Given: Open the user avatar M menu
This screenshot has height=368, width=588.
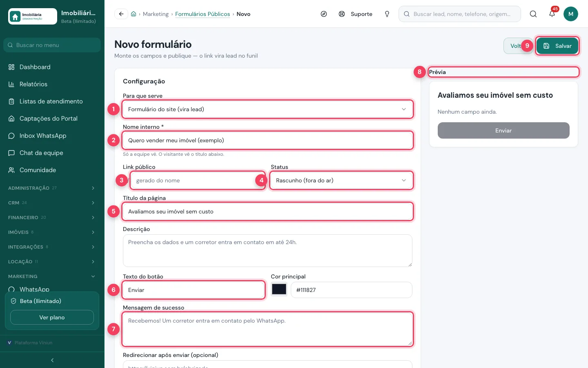Looking at the screenshot, I should 571,14.
